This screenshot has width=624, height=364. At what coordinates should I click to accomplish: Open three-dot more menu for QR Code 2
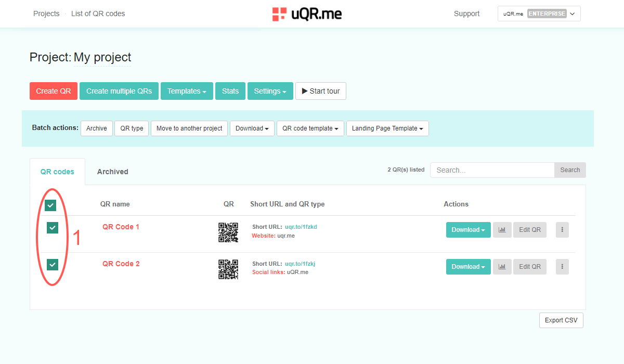point(562,267)
